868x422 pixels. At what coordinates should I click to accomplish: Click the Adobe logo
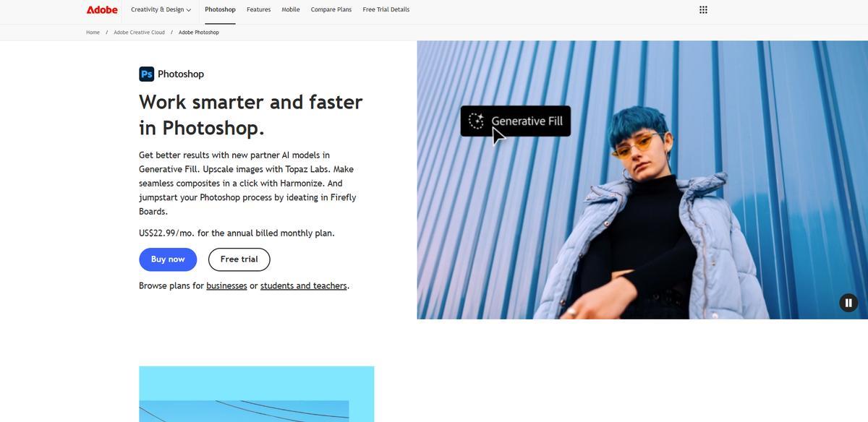(x=102, y=9)
